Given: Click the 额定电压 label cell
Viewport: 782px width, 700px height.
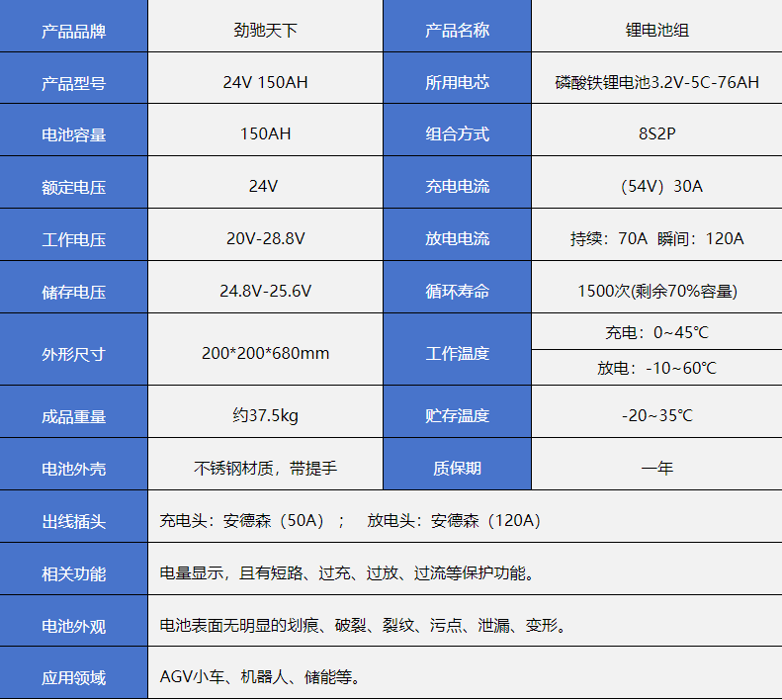Looking at the screenshot, I should tap(73, 186).
